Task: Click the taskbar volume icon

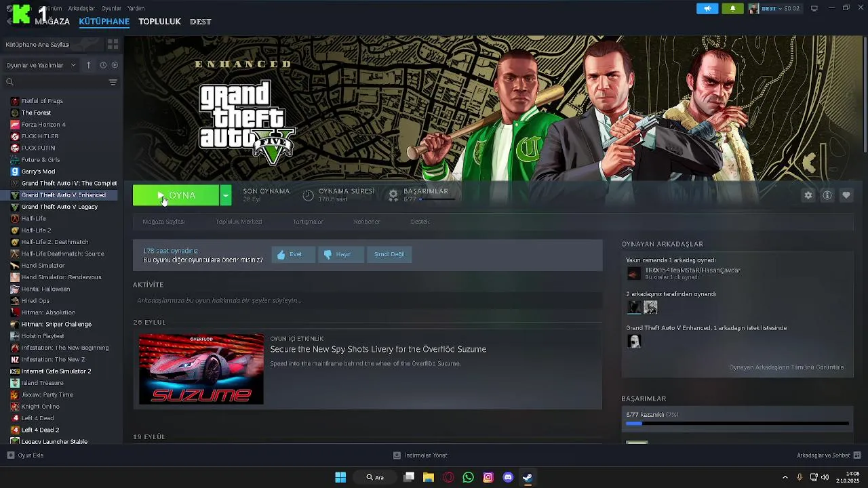Action: [825, 477]
